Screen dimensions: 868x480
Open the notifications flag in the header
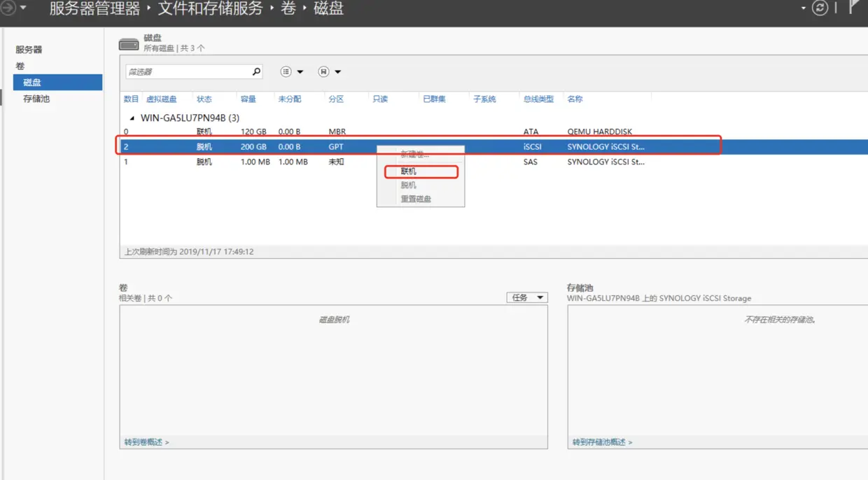[854, 7]
